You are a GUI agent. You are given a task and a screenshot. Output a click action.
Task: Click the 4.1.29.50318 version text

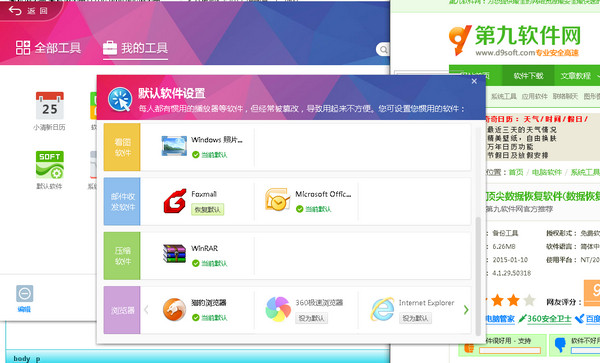tap(512, 273)
